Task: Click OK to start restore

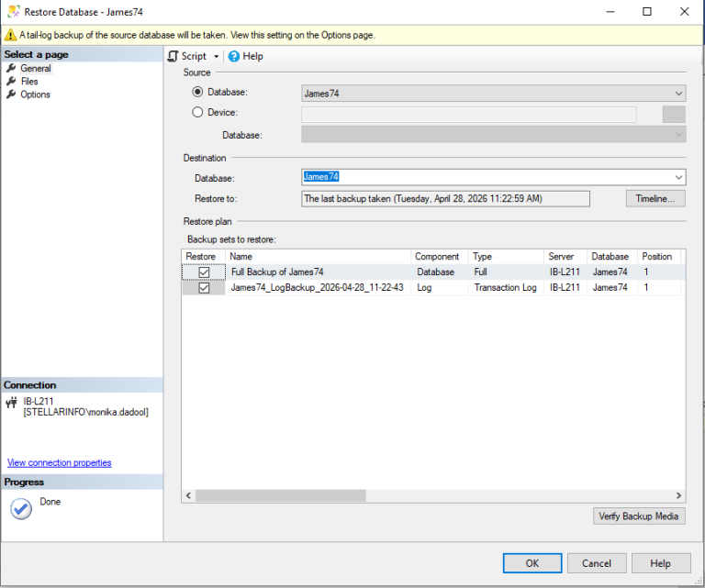Action: tap(532, 563)
